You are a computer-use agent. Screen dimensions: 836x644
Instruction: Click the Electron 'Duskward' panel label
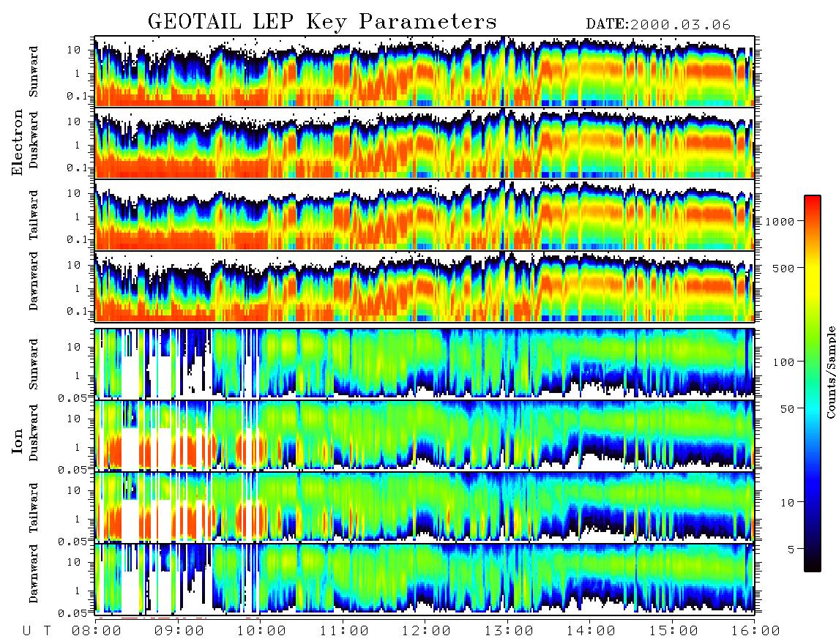34,141
